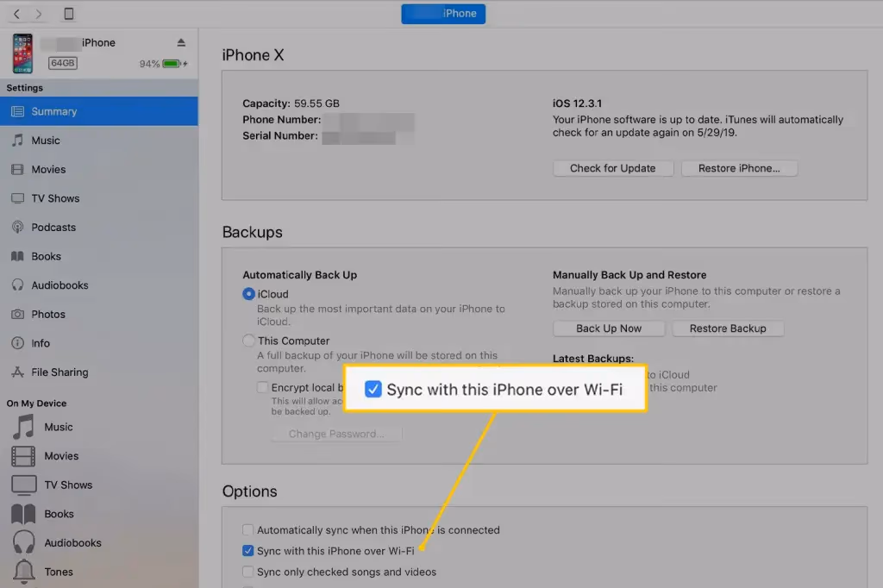Image resolution: width=883 pixels, height=588 pixels.
Task: Click Check for Update
Action: point(612,168)
